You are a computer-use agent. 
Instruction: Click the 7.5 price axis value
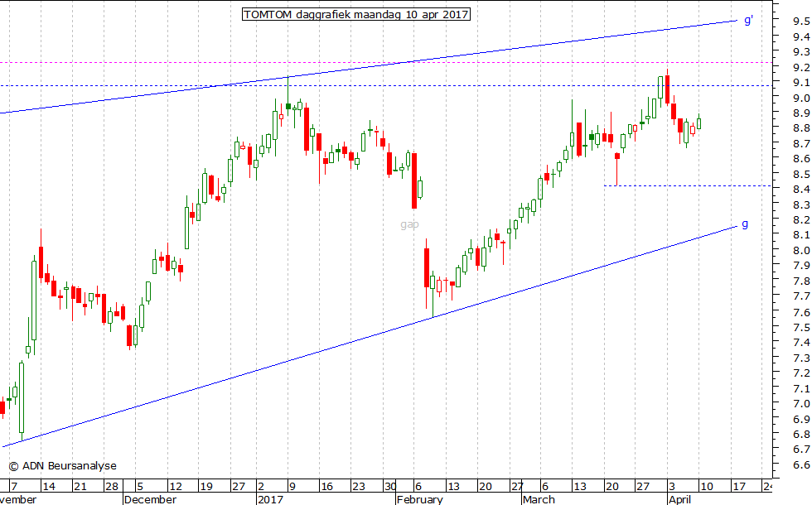point(801,328)
